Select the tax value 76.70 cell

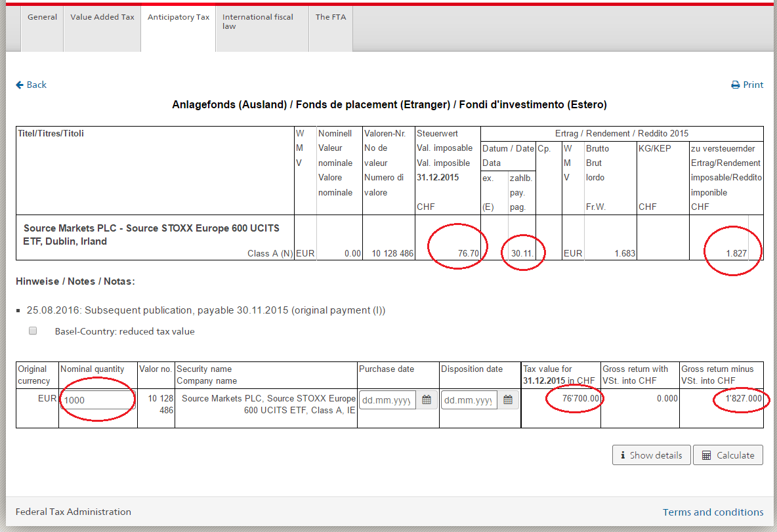(x=469, y=253)
